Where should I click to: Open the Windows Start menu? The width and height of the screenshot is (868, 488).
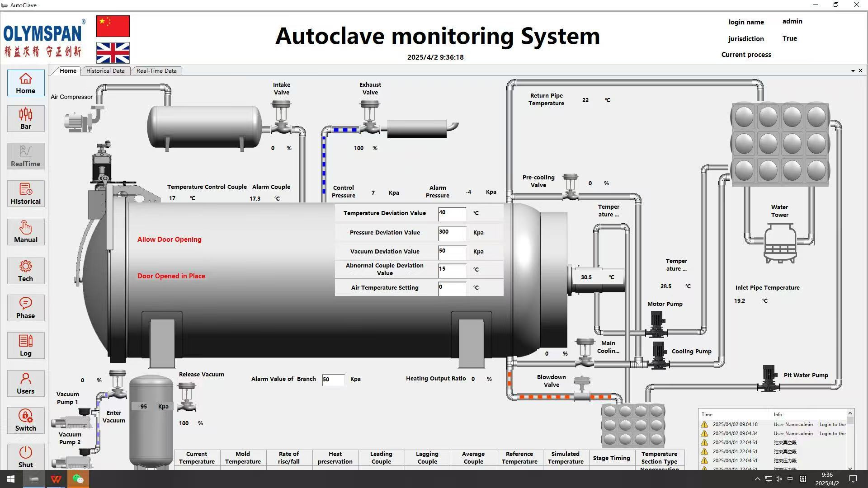click(11, 479)
